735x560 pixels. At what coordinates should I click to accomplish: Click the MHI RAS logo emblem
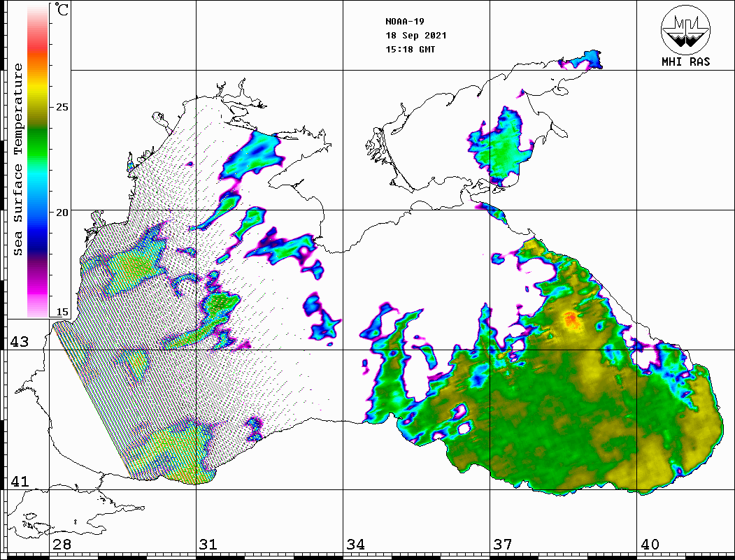686,30
